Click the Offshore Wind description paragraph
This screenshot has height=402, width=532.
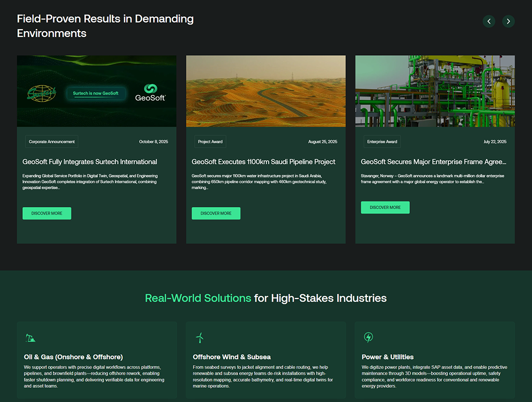coord(263,377)
